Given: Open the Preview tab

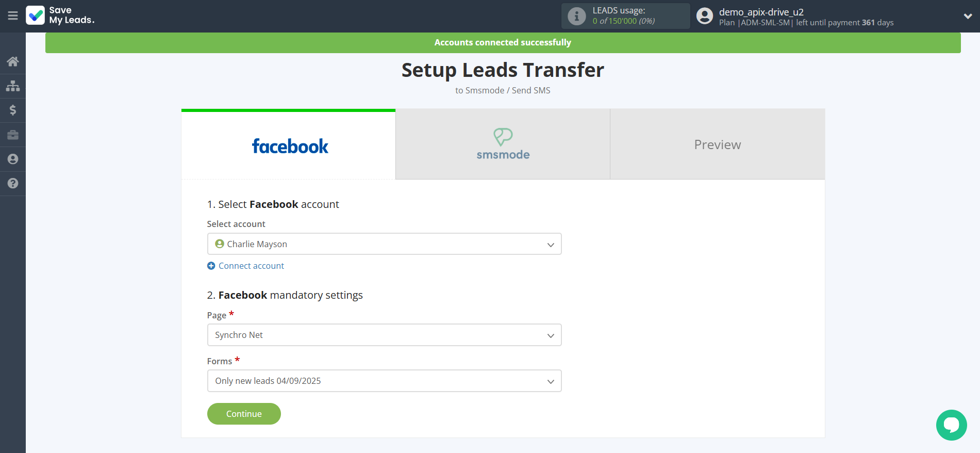Looking at the screenshot, I should point(717,144).
